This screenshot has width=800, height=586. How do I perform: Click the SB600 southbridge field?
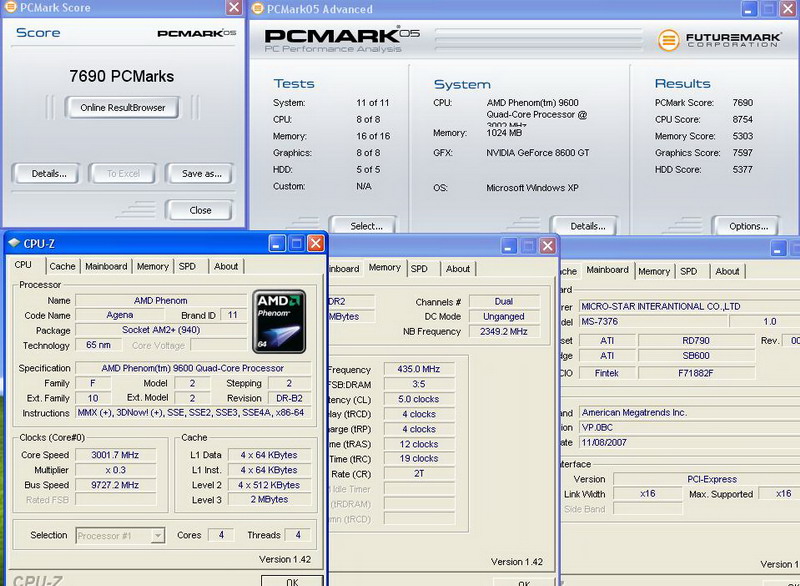[x=696, y=355]
